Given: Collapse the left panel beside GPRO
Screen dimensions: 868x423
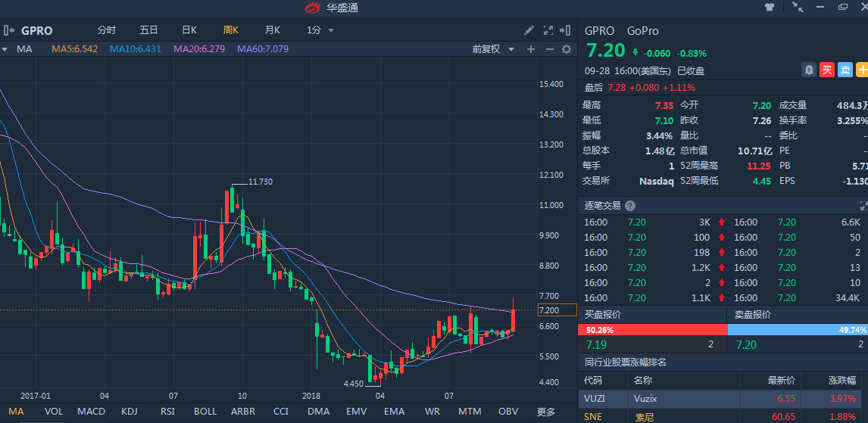Looking at the screenshot, I should click(x=8, y=30).
